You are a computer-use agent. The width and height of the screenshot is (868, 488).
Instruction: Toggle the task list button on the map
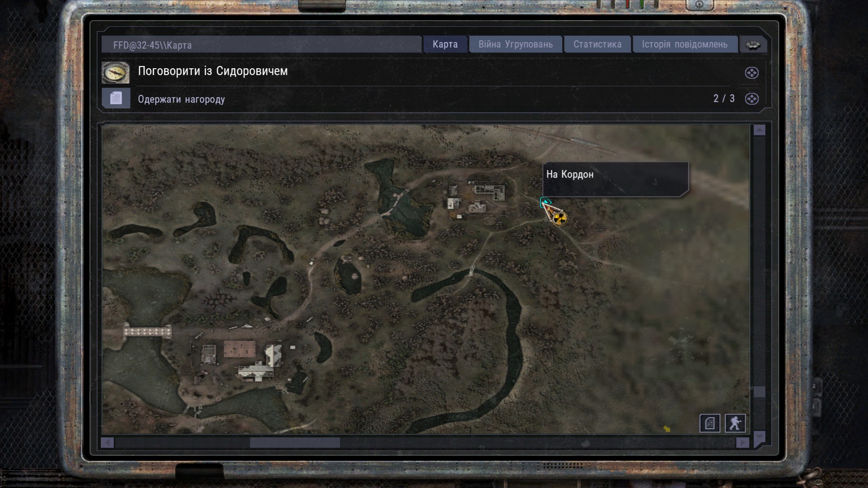pyautogui.click(x=709, y=423)
